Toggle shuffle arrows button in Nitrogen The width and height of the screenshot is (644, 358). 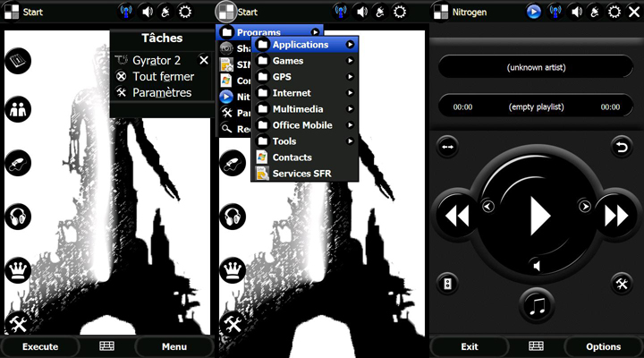(448, 147)
